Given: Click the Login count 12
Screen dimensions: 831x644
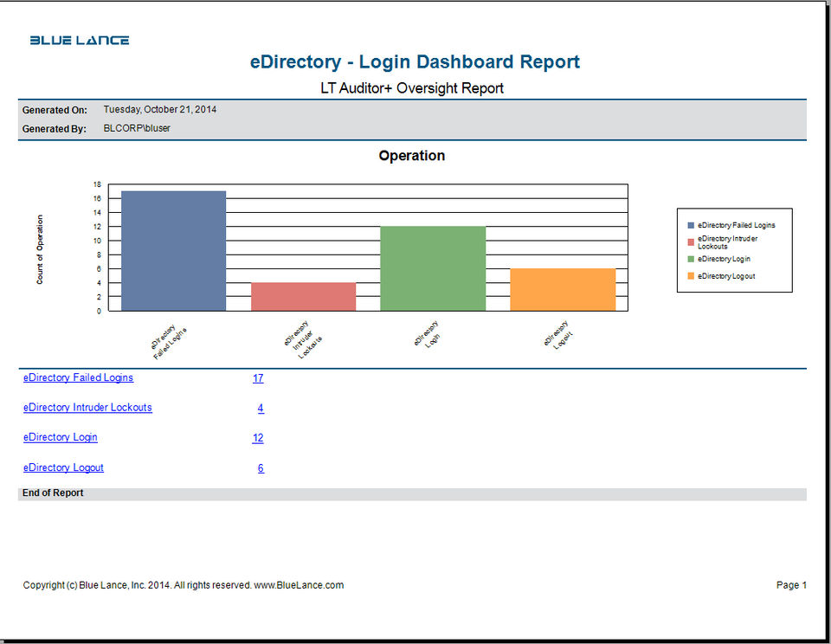Looking at the screenshot, I should tap(258, 438).
